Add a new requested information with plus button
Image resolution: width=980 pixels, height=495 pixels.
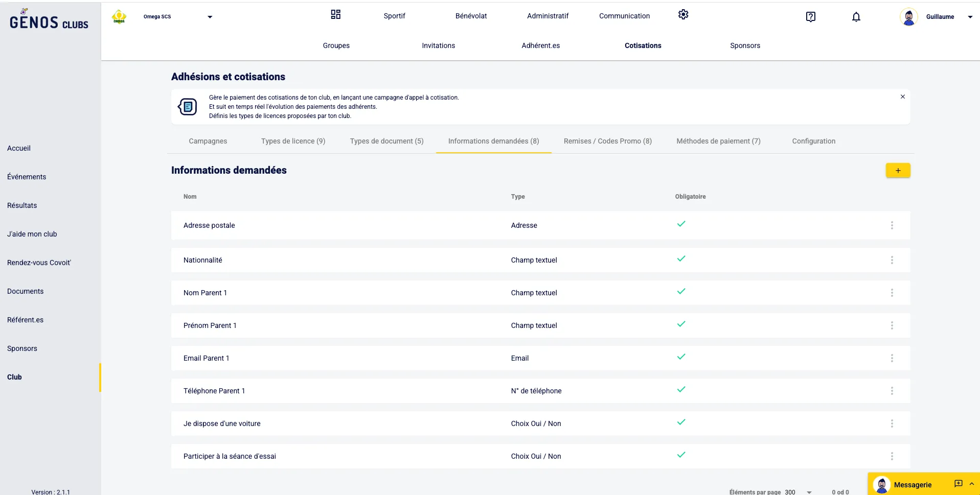897,171
